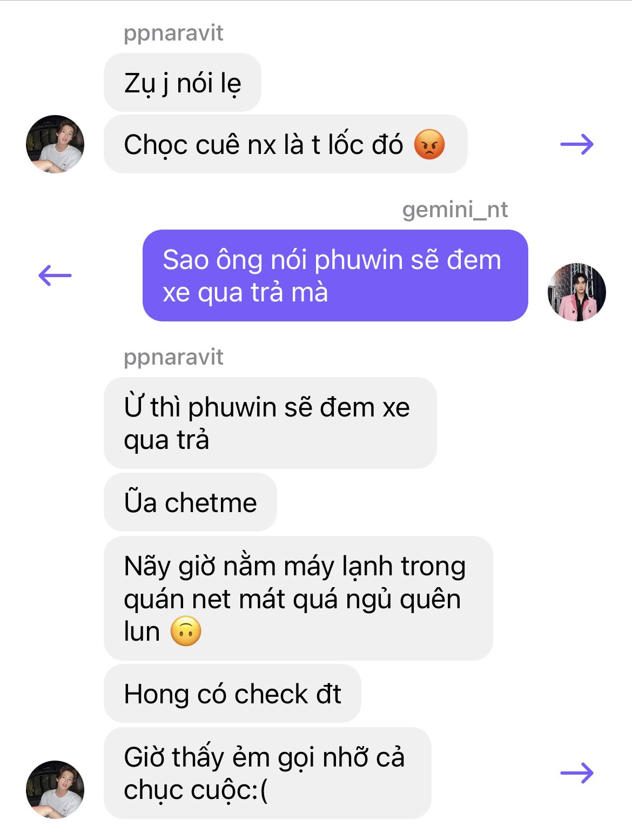Select the 'Ũa chetme' message bubble
The width and height of the screenshot is (632, 840).
[190, 502]
